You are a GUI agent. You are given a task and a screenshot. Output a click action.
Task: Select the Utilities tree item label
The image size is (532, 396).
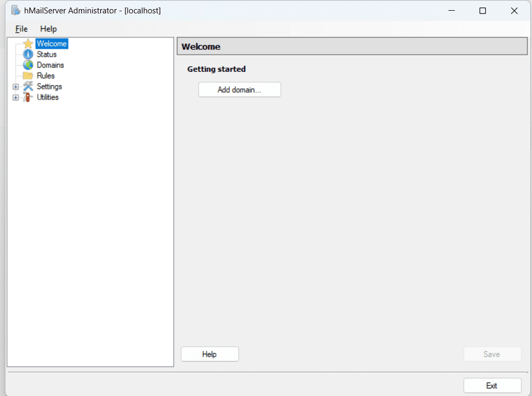pyautogui.click(x=48, y=97)
